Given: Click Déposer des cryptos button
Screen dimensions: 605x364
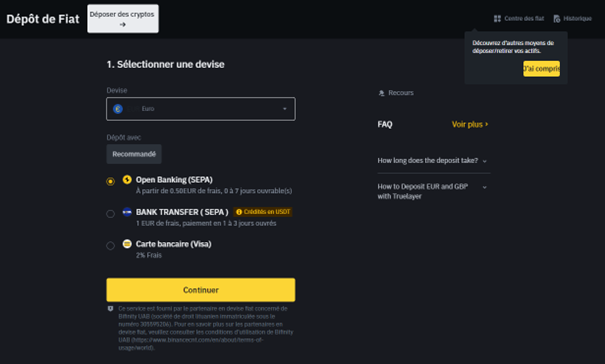Looking at the screenshot, I should [x=123, y=19].
